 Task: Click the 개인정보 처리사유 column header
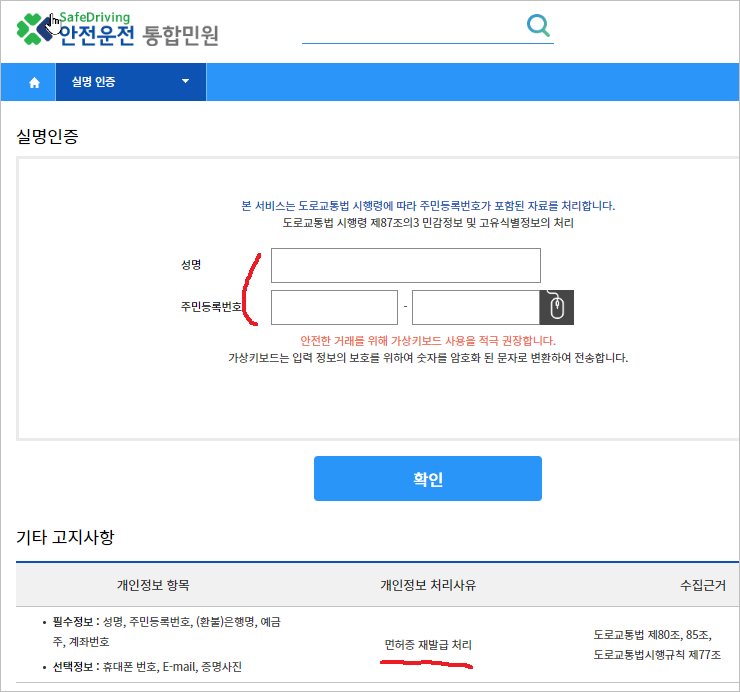point(428,585)
